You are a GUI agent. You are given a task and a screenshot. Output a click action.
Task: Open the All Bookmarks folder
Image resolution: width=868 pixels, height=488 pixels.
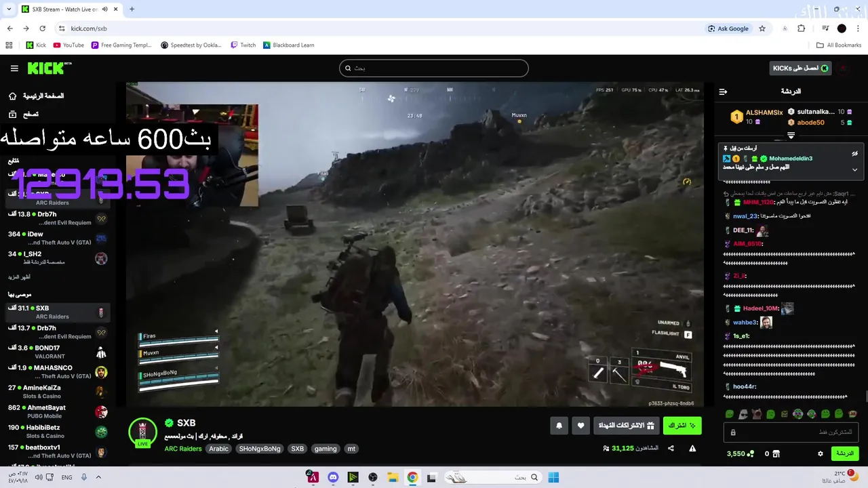point(839,45)
